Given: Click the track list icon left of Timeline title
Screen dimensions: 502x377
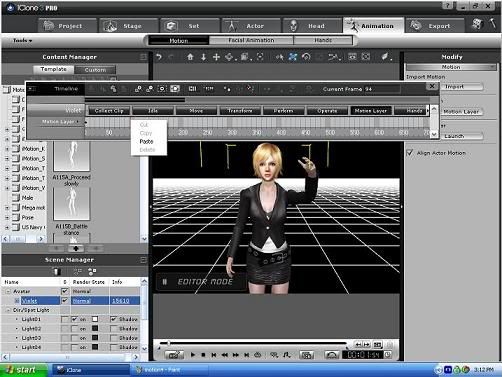Looking at the screenshot, I should [x=32, y=89].
